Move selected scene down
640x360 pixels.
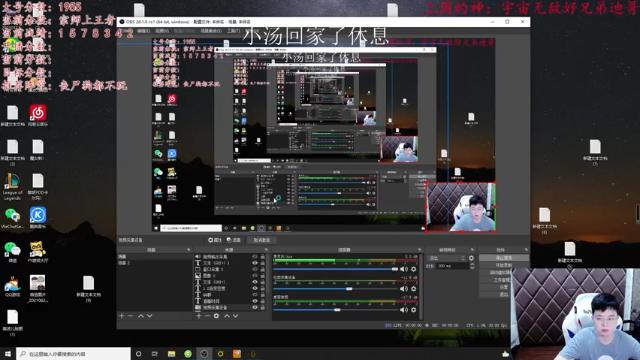coord(150,316)
